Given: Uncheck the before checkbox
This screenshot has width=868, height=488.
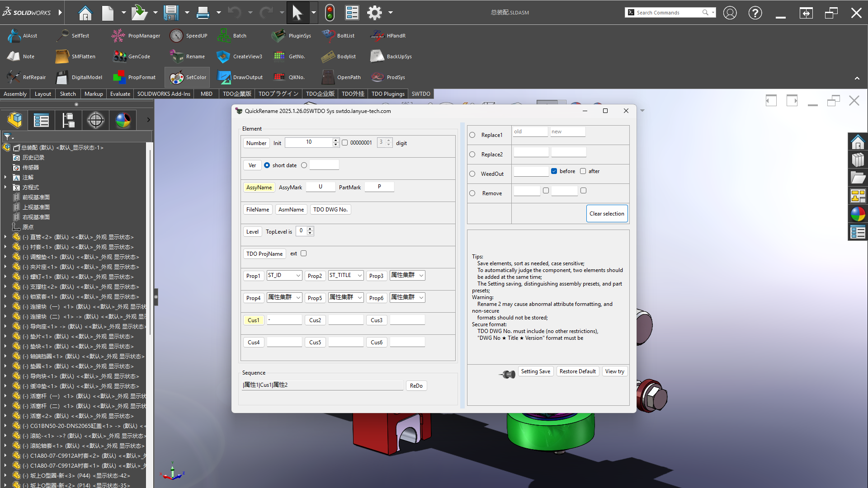Looking at the screenshot, I should click(x=554, y=171).
